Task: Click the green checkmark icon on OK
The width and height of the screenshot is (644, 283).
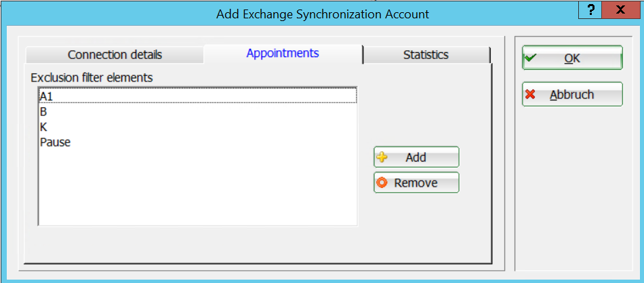Action: [531, 58]
